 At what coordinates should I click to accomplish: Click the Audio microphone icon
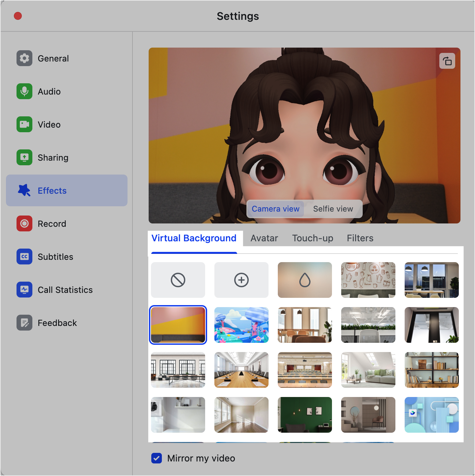click(x=24, y=92)
